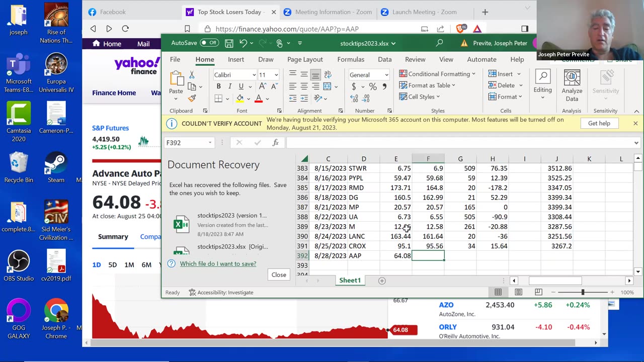Toggle Italic formatting
The width and height of the screenshot is (644, 362).
(x=229, y=86)
